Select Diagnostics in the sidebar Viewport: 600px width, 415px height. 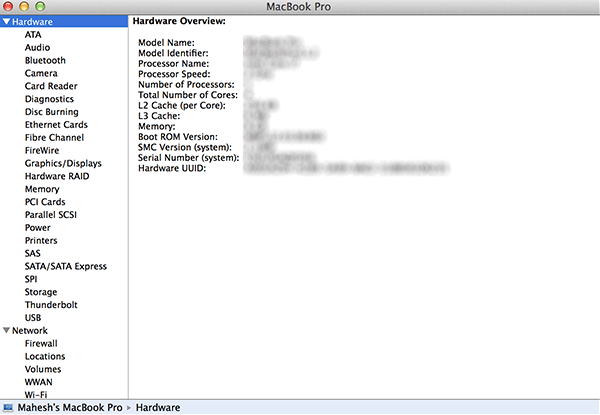pos(49,99)
